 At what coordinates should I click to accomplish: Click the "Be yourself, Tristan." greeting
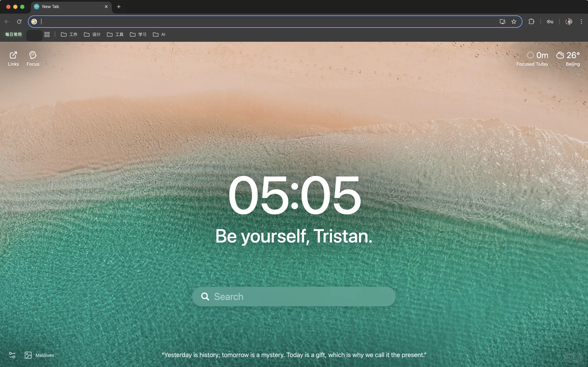point(294,236)
